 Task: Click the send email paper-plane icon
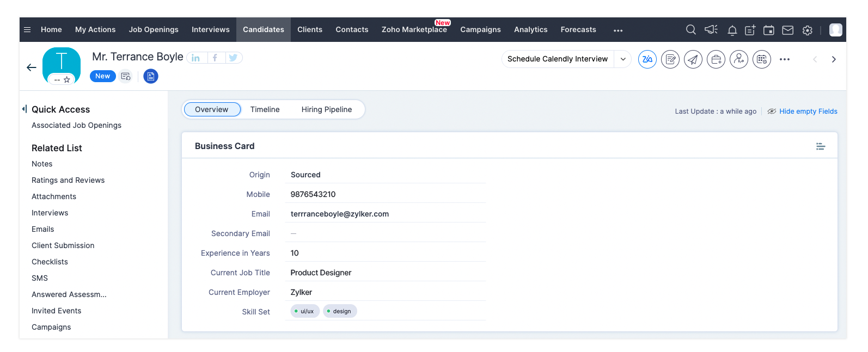693,59
